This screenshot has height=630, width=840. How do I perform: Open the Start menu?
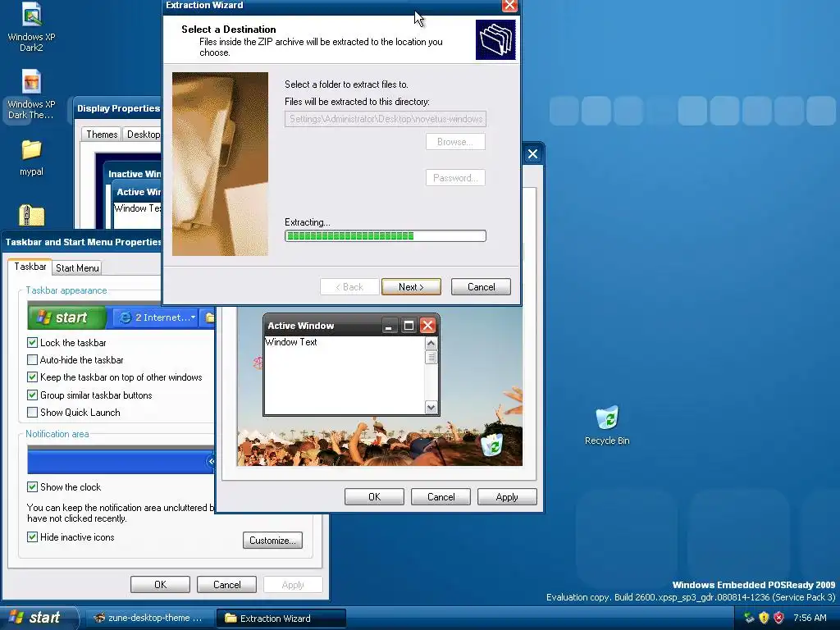(x=38, y=618)
